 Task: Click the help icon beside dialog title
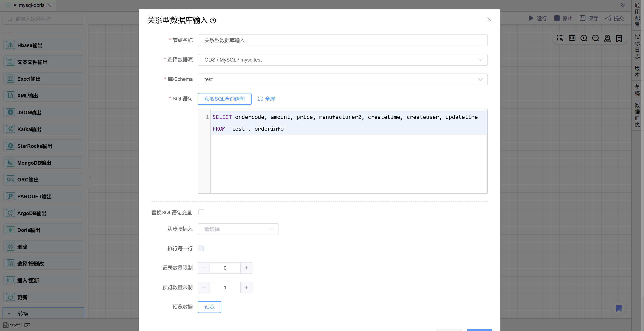coord(213,21)
